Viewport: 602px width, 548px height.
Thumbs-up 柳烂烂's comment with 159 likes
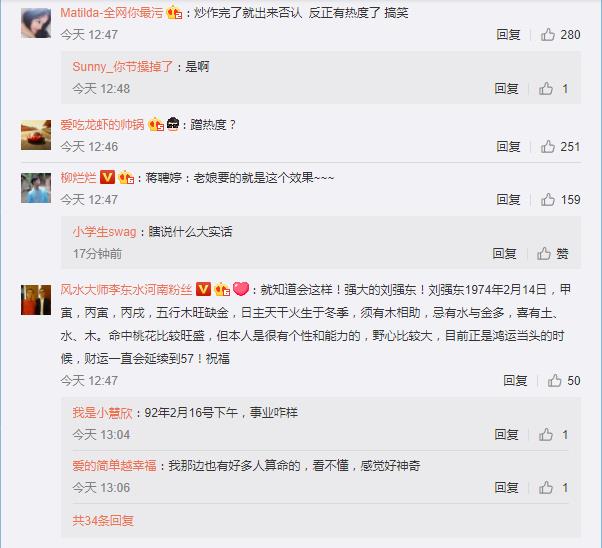[548, 199]
